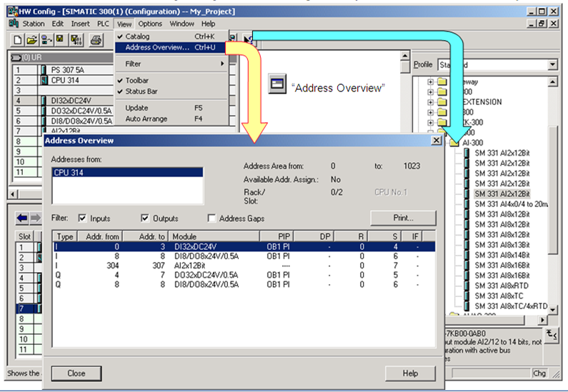Click the catalog tree scroll up arrow

click(552, 82)
